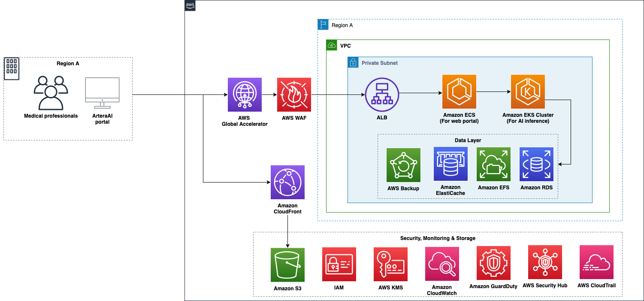Select the Amazon ECS web portal icon
The image size is (644, 301).
[x=459, y=91]
